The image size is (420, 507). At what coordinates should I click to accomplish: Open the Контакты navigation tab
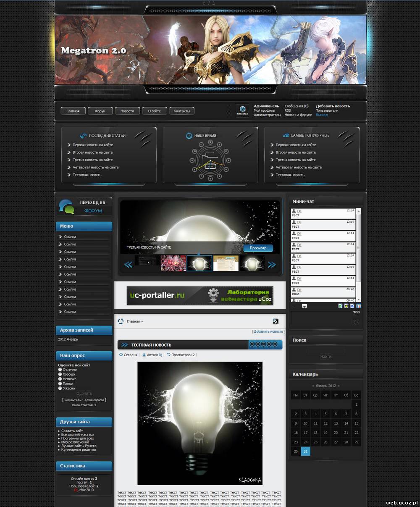click(181, 111)
